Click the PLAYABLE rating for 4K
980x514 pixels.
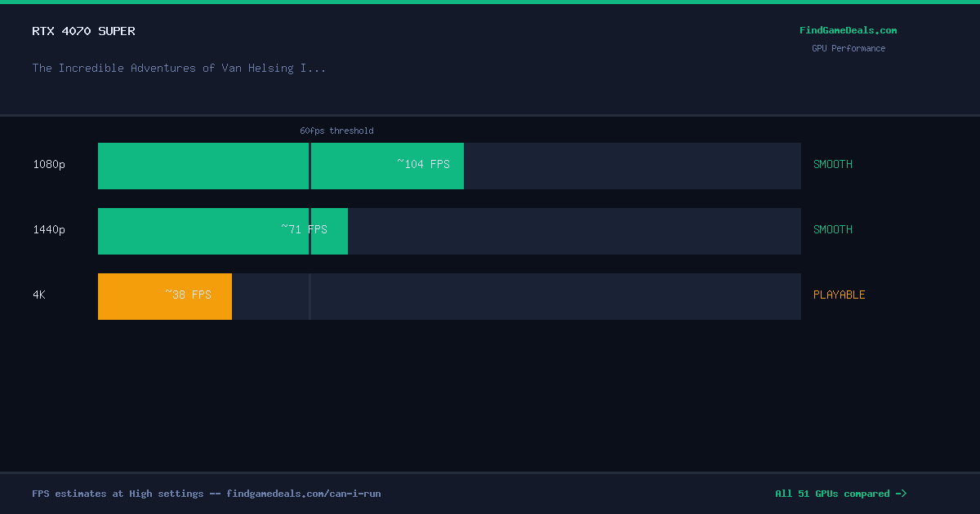840,295
